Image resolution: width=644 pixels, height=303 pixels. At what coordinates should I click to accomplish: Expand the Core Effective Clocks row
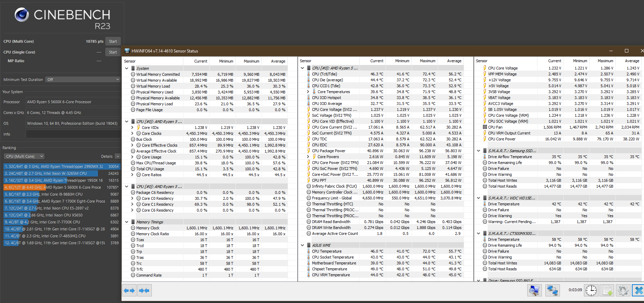pyautogui.click(x=132, y=145)
